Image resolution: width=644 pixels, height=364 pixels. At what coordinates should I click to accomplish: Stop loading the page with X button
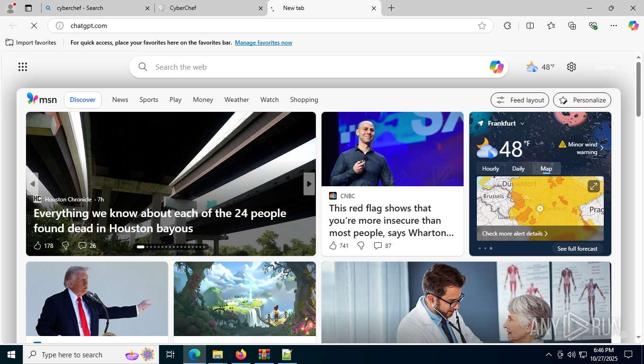pyautogui.click(x=34, y=26)
